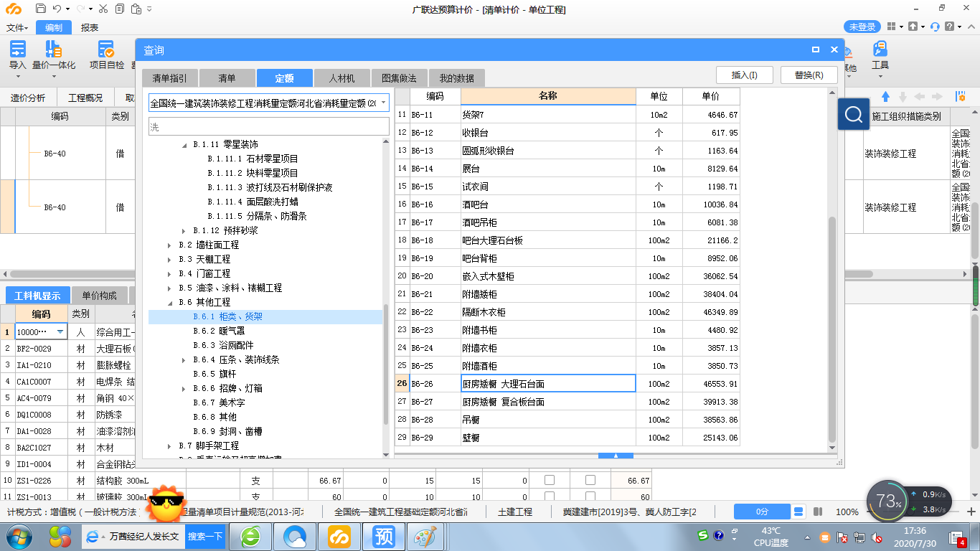Click the horizontal split layout icon
Screen dimensions: 980x551
click(798, 512)
